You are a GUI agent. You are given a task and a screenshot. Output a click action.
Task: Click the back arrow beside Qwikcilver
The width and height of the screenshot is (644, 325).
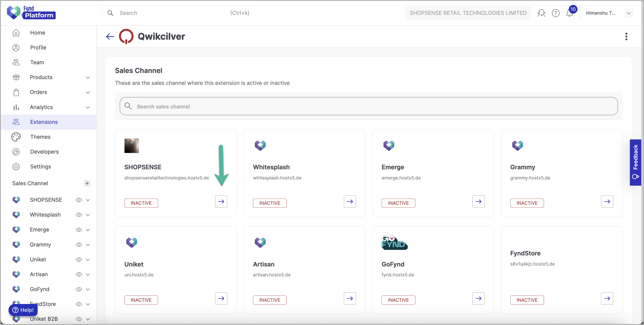pyautogui.click(x=110, y=37)
